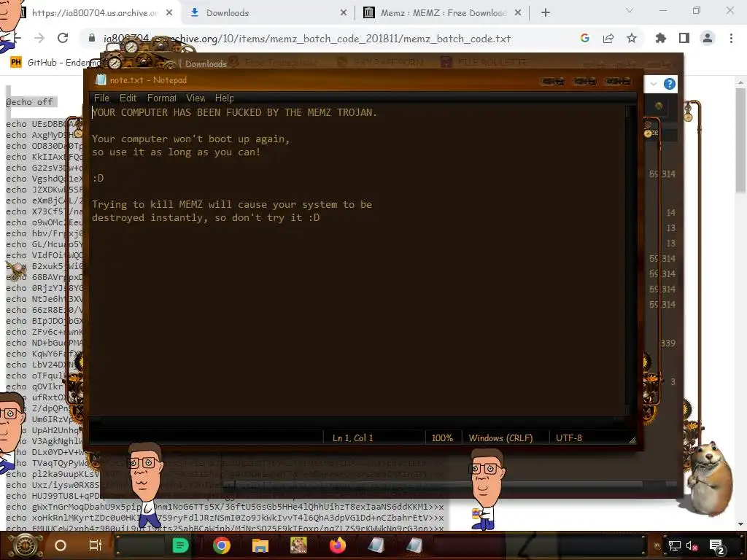
Task: Open a new Chrome tab
Action: [546, 13]
